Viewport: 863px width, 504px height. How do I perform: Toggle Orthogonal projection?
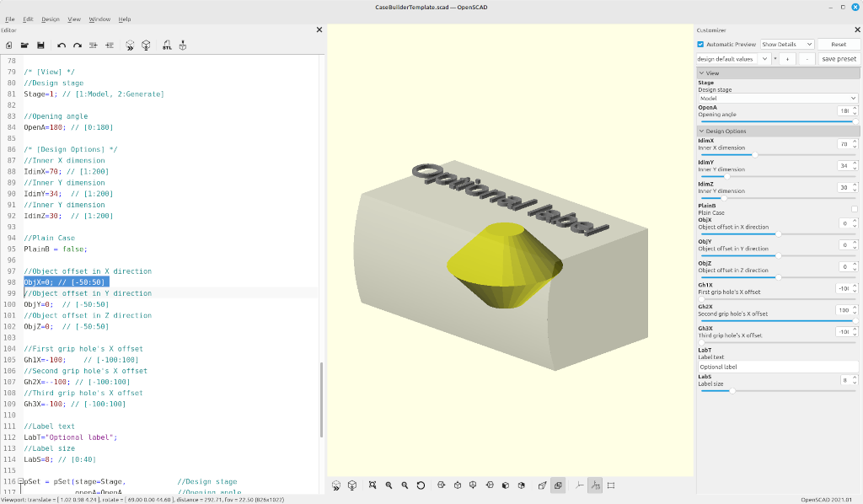(558, 485)
